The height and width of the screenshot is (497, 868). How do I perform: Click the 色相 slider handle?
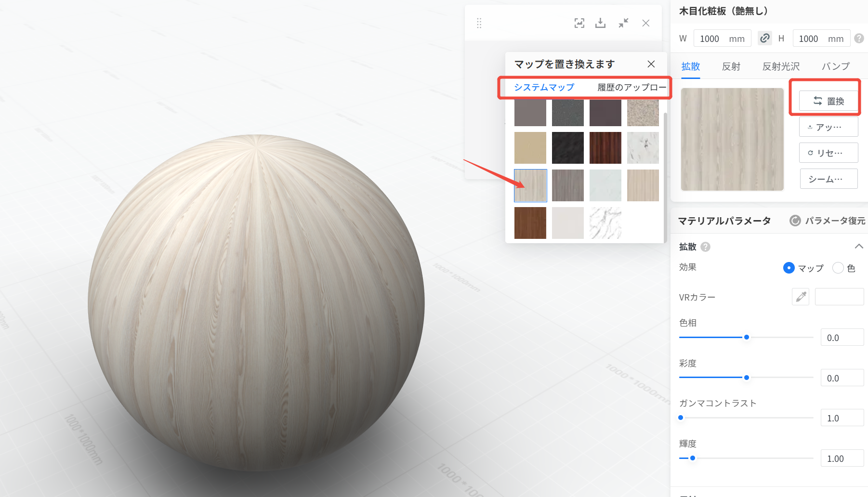pos(747,337)
